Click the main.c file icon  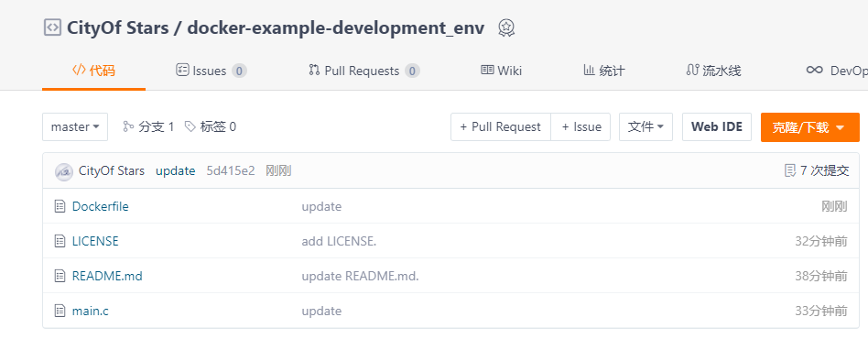60,311
